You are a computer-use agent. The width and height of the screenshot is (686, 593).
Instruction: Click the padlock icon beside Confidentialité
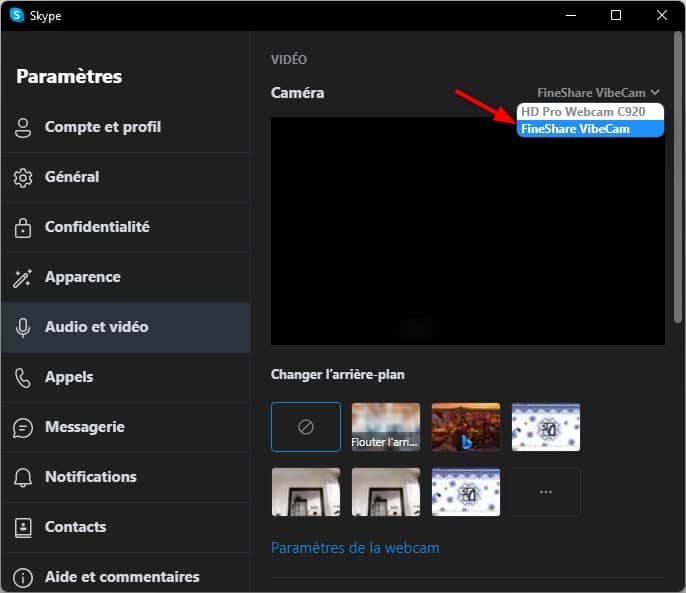coord(23,228)
